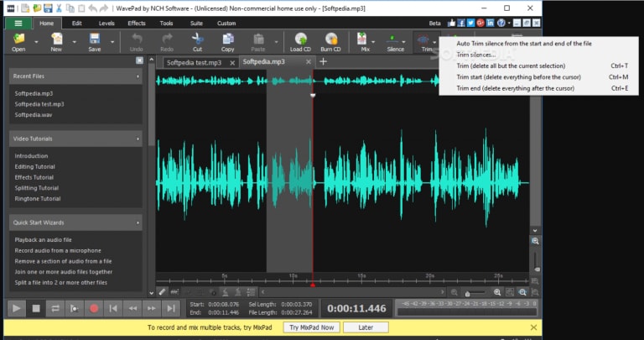Collapse the Video Tutorials section
Image resolution: width=644 pixels, height=340 pixels.
click(138, 139)
